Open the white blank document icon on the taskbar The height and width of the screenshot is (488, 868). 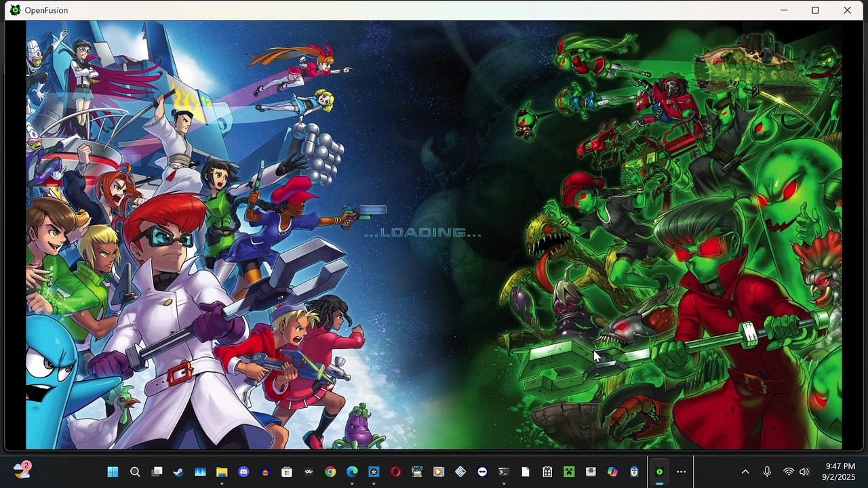coord(526,472)
